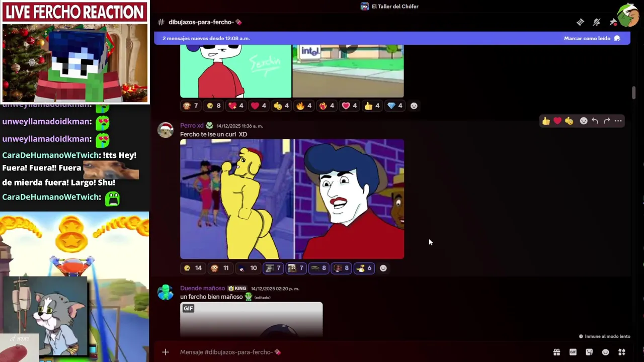This screenshot has width=644, height=362.
Task: Click the 14/12/2025 02:20 p. m. timestamp
Action: (275, 289)
